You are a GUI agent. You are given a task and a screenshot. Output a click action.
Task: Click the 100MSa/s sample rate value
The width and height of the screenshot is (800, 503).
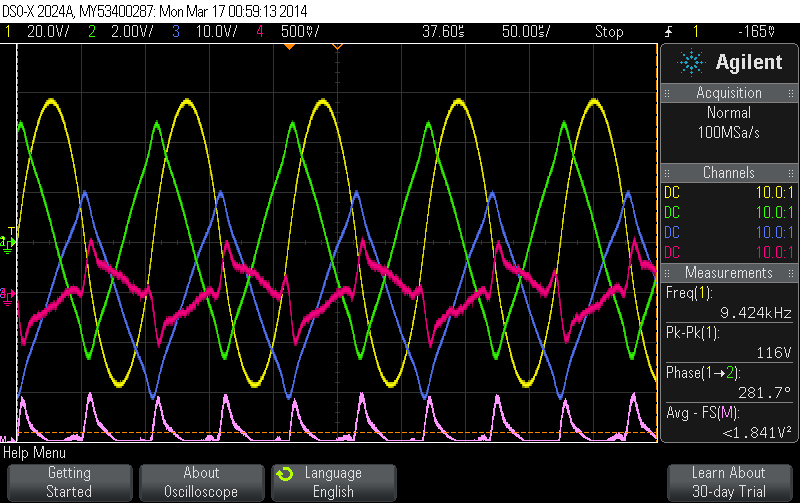(x=729, y=133)
